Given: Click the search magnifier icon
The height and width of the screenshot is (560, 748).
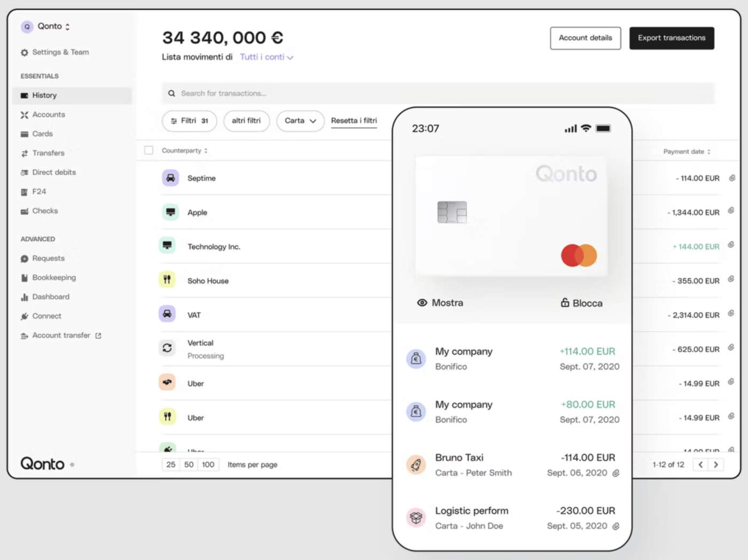Looking at the screenshot, I should [x=172, y=93].
